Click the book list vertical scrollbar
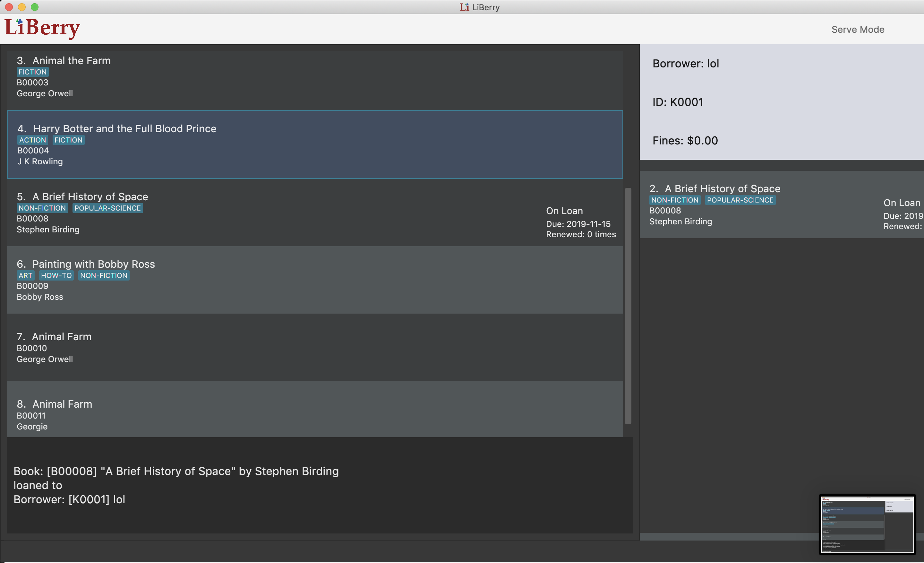 628,306
